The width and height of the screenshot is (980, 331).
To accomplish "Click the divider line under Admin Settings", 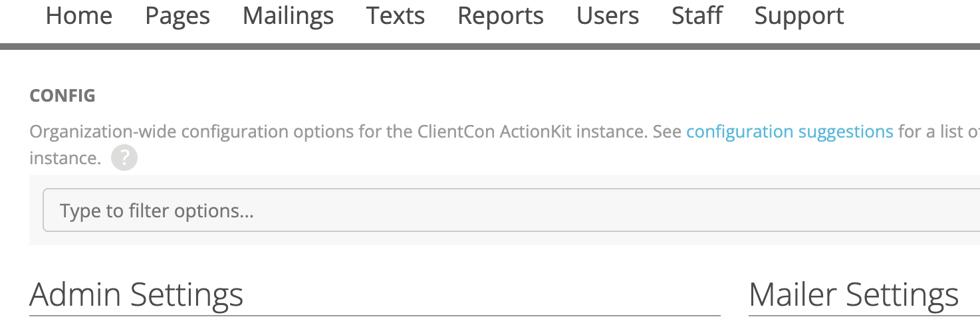I will [x=375, y=315].
